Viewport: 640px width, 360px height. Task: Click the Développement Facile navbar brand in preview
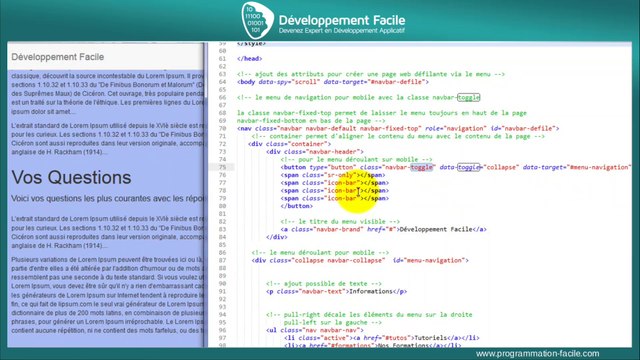coord(58,57)
